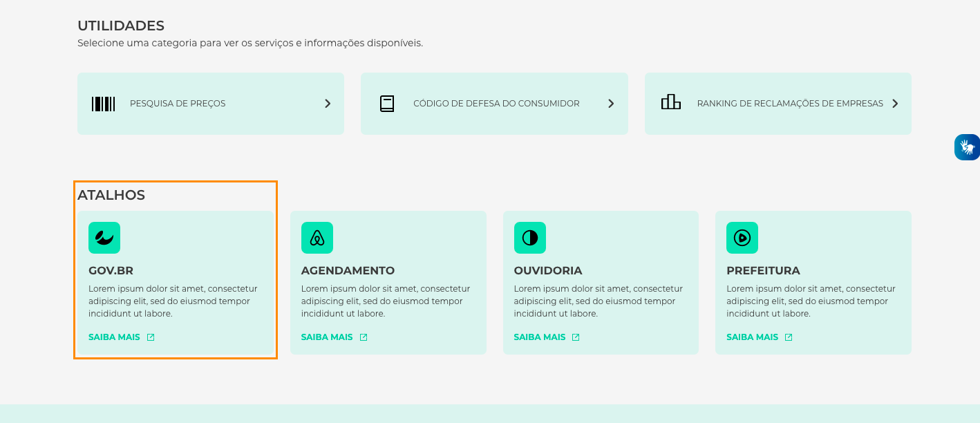Image resolution: width=980 pixels, height=423 pixels.
Task: Click external-link icon beside Agendamento Saiba Mais
Action: 364,337
